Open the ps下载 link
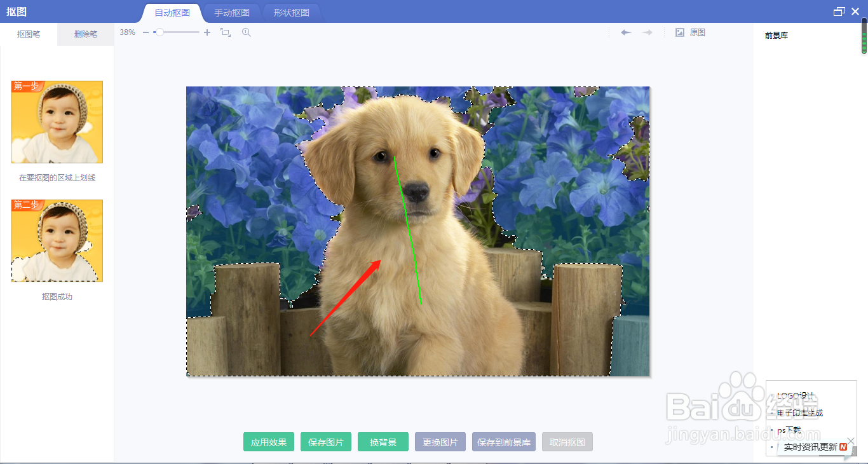 click(x=789, y=430)
